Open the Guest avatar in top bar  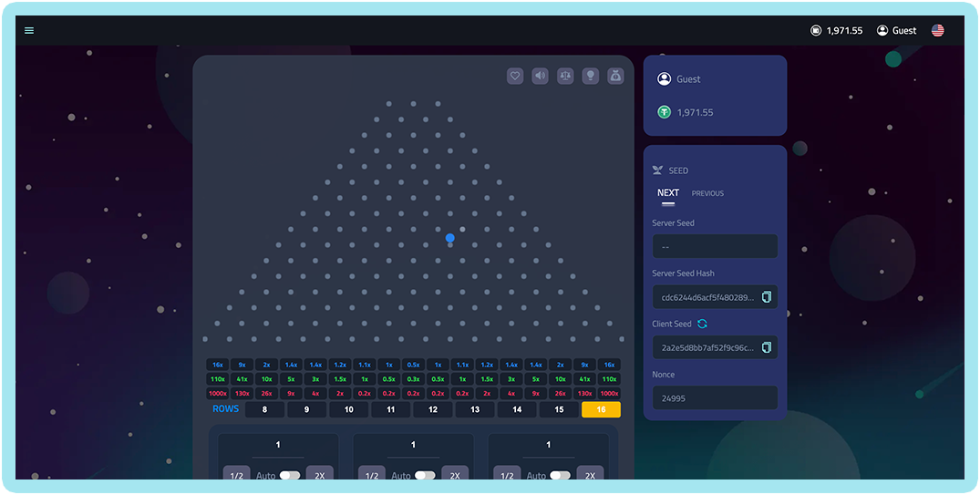pos(882,30)
